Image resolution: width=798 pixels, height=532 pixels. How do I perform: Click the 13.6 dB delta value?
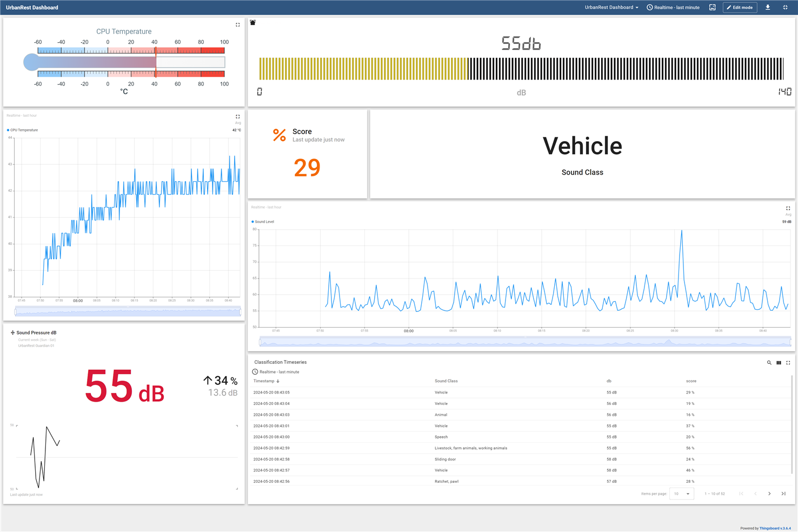223,393
